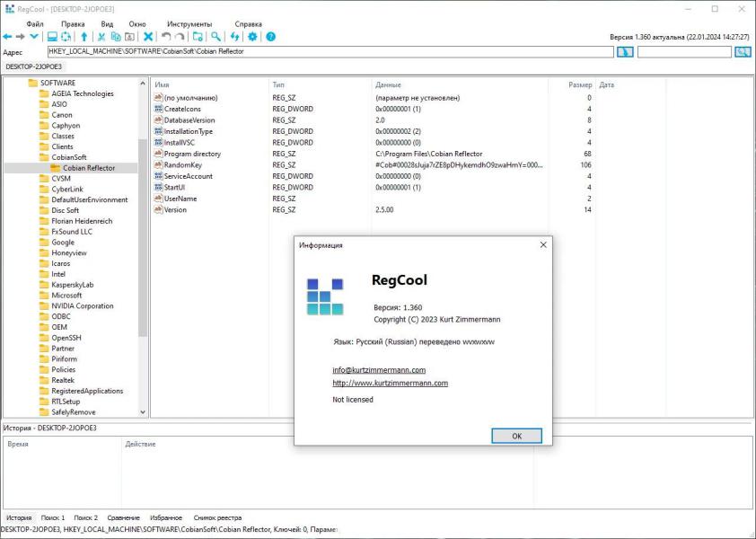Viewport: 756px width, 539px height.
Task: Select the Florian Heidenreich key in the tree
Action: coord(82,221)
